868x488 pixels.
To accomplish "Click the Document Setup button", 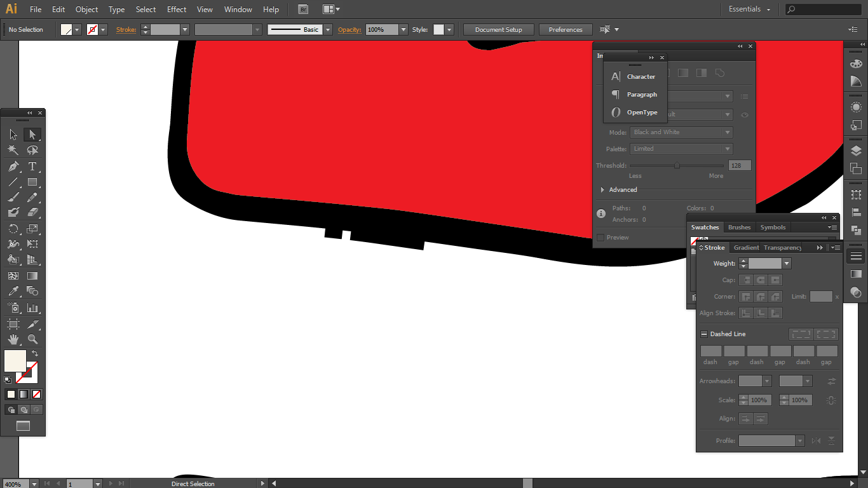I will (499, 30).
